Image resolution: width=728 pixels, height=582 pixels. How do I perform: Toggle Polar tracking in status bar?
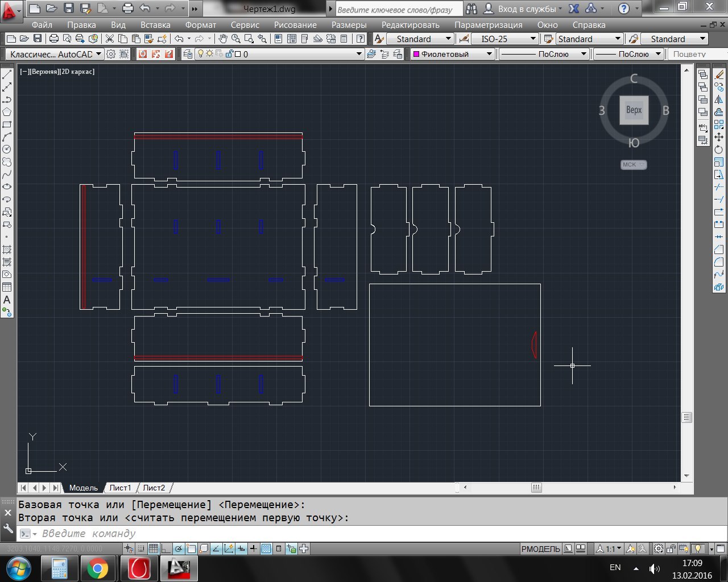coord(179,549)
